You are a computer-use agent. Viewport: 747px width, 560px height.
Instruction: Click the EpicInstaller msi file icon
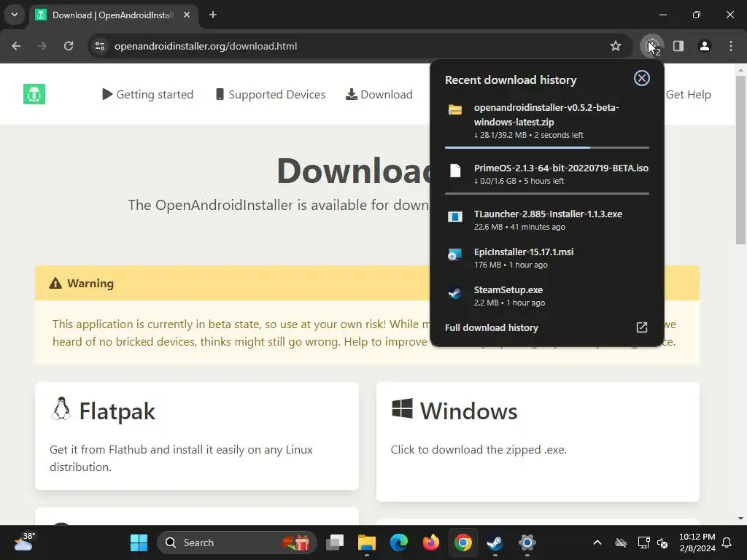(455, 254)
